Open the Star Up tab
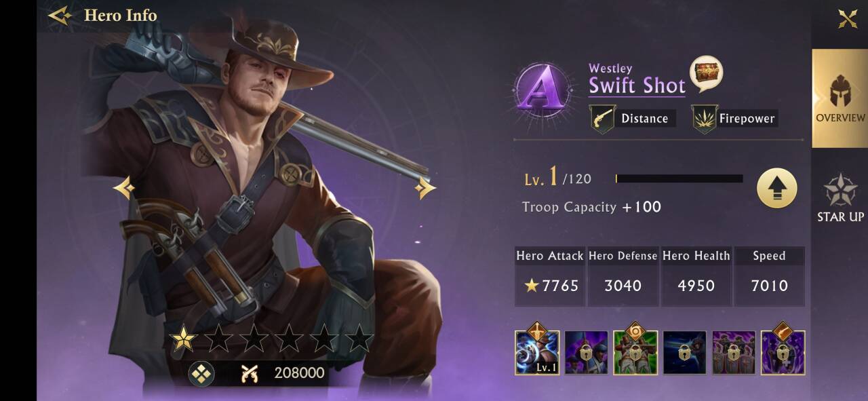868x401 pixels. click(840, 198)
